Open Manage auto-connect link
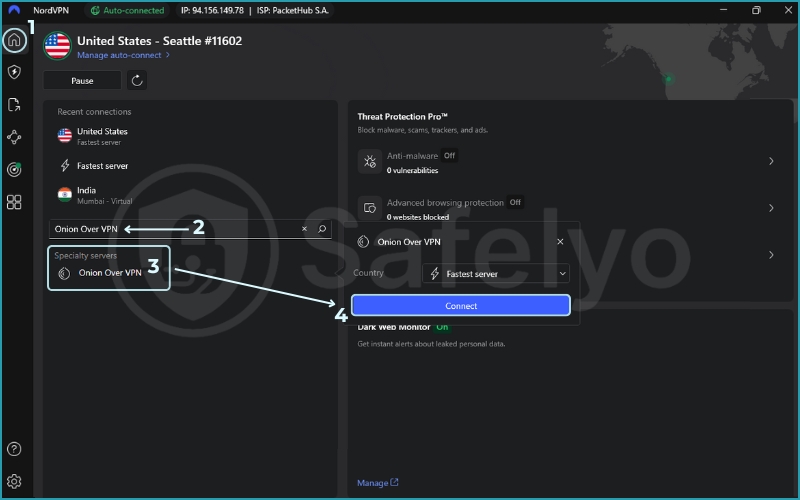This screenshot has width=800, height=500. (x=124, y=56)
